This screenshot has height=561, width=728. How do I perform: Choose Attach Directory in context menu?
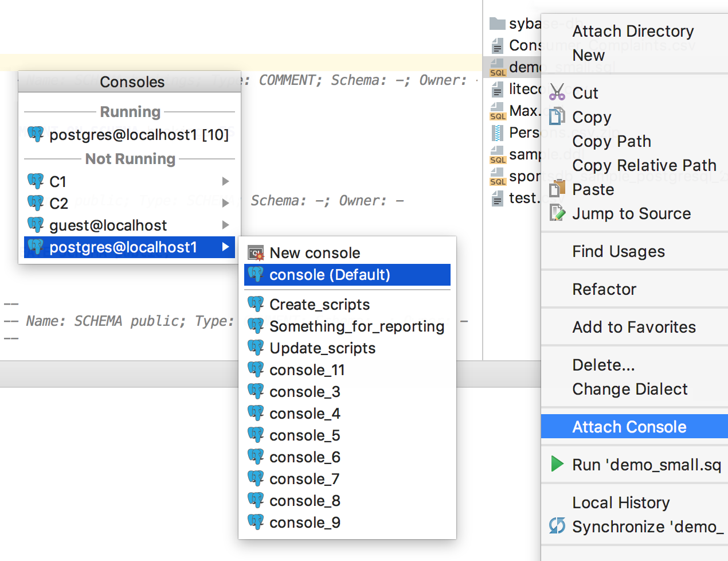pos(635,31)
